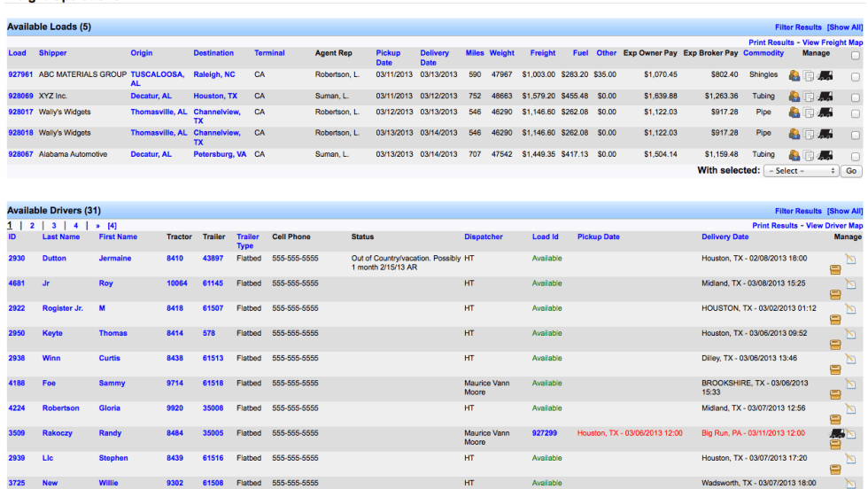This screenshot has height=489, width=868.
Task: Jump to last driver page [4]
Action: click(x=112, y=226)
